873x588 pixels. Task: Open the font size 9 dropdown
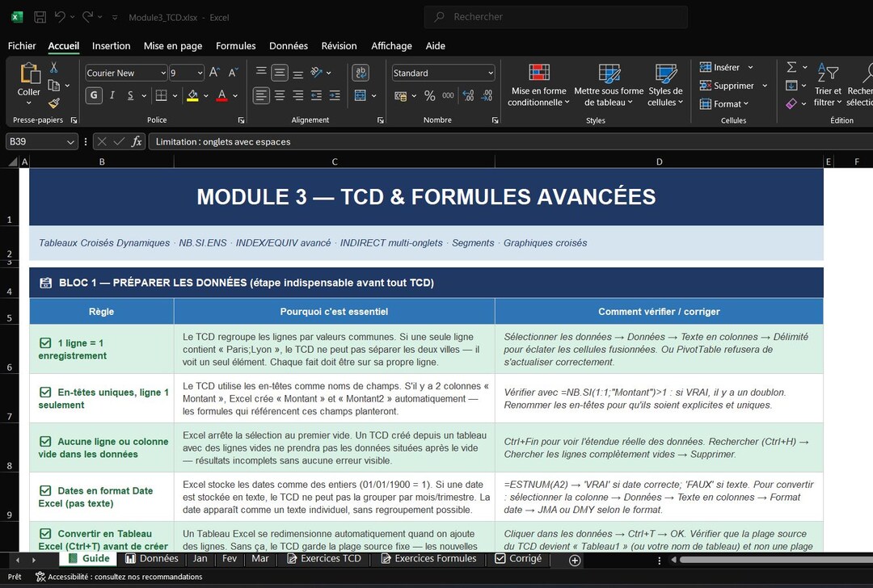[x=200, y=73]
